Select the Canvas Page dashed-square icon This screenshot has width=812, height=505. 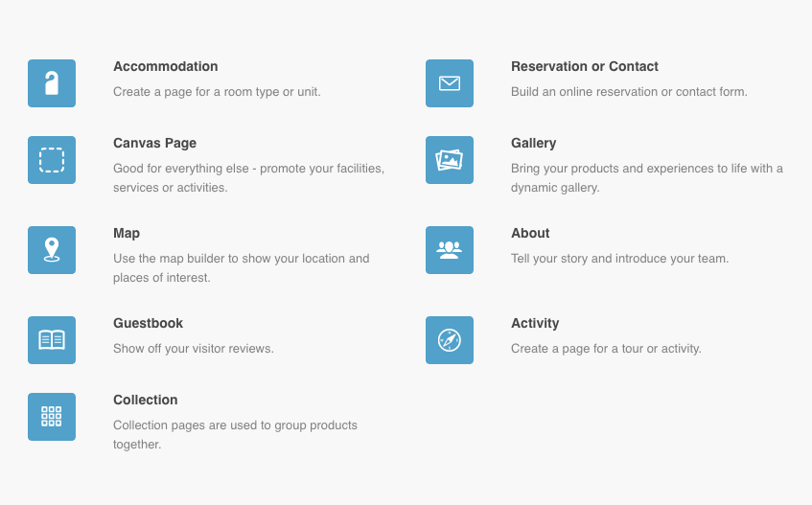[52, 160]
